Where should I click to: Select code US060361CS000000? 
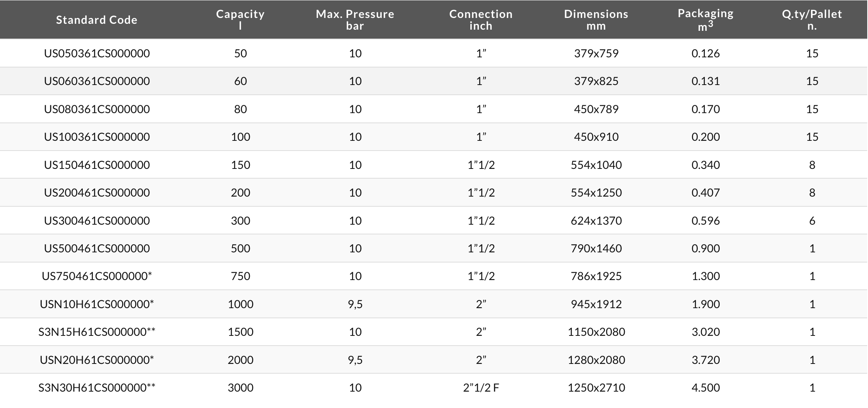[97, 81]
